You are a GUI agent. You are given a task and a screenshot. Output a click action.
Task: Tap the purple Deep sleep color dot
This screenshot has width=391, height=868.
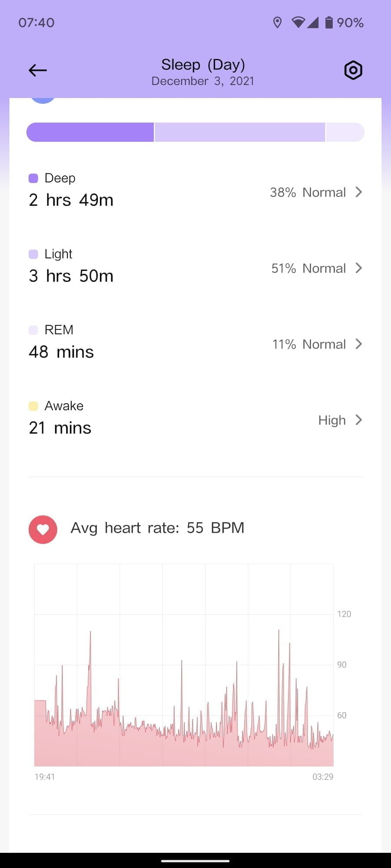click(33, 178)
